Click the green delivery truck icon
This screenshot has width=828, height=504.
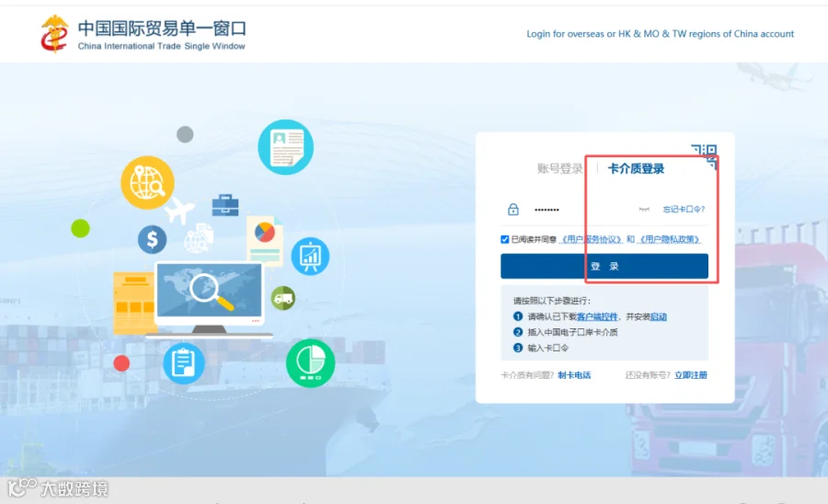coord(283,298)
